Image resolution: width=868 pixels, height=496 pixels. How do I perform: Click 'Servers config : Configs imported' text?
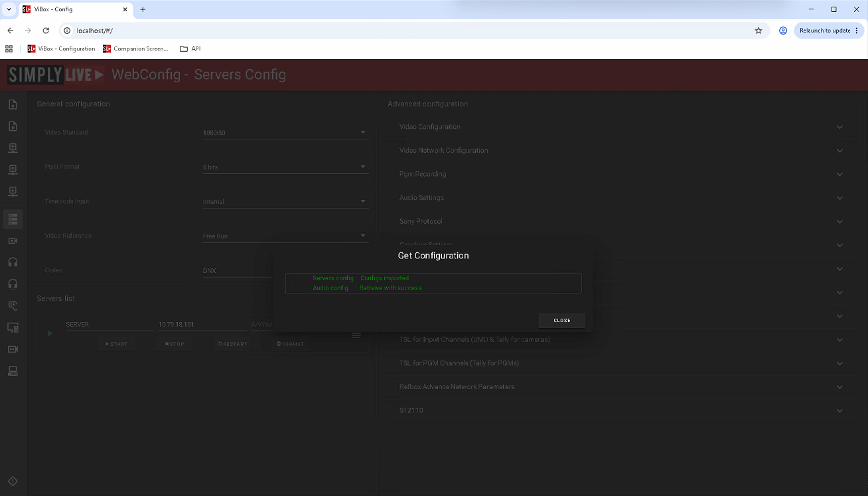(x=360, y=278)
